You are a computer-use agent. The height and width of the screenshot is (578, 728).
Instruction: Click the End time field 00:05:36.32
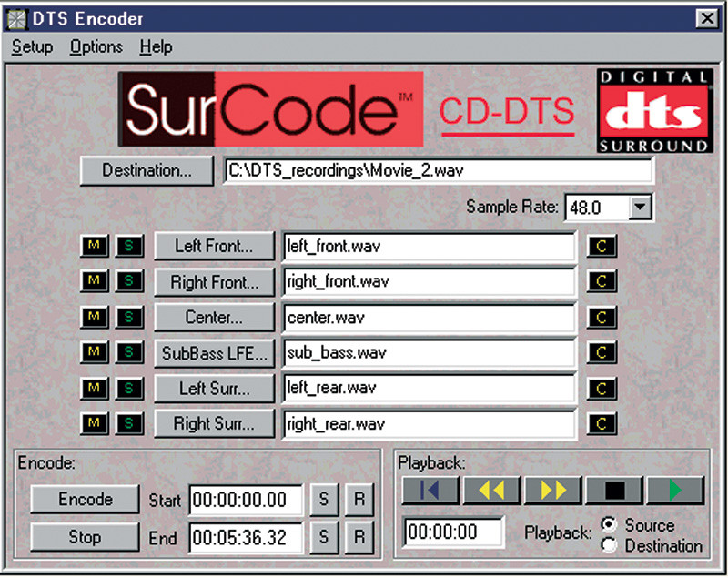coord(246,538)
